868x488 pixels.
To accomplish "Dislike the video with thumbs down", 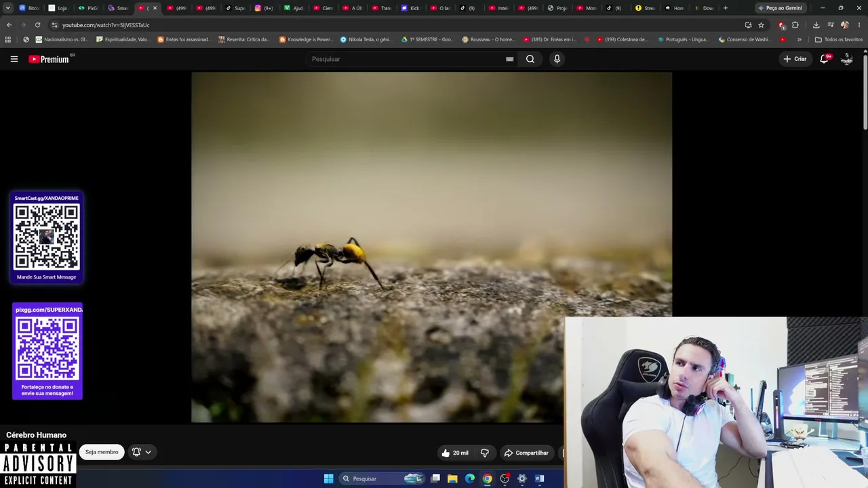I will coord(484,453).
